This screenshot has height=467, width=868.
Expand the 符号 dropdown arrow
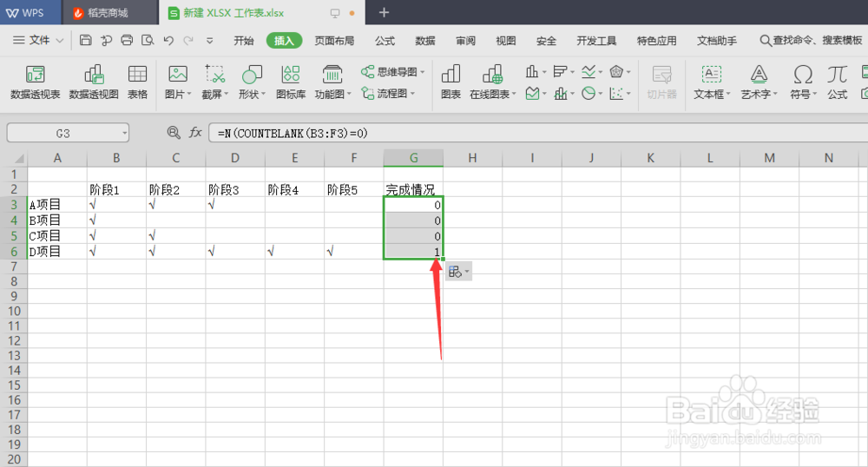click(814, 94)
